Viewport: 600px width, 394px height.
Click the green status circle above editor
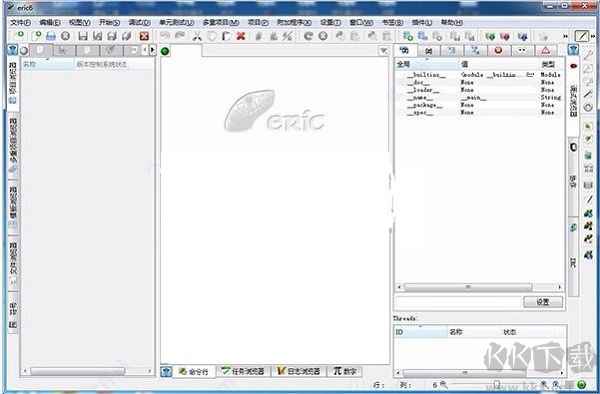(x=165, y=51)
